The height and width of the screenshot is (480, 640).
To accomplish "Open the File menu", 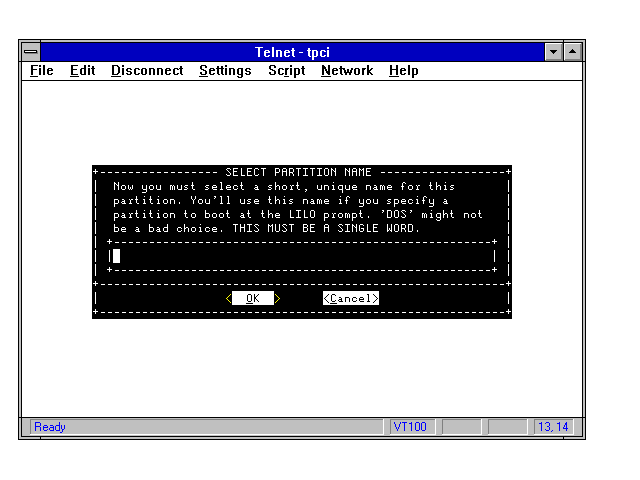I will point(42,71).
